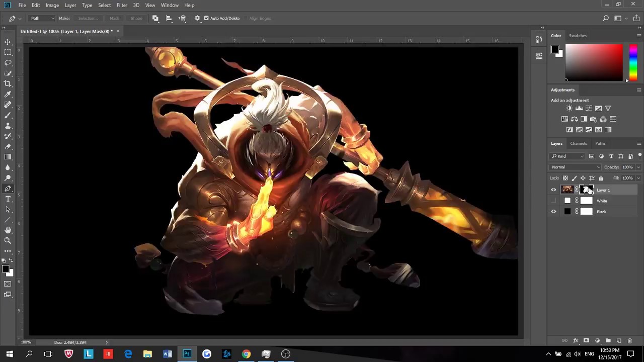Delete the selected layer using the trash icon
This screenshot has height=362, width=644.
[x=630, y=340]
